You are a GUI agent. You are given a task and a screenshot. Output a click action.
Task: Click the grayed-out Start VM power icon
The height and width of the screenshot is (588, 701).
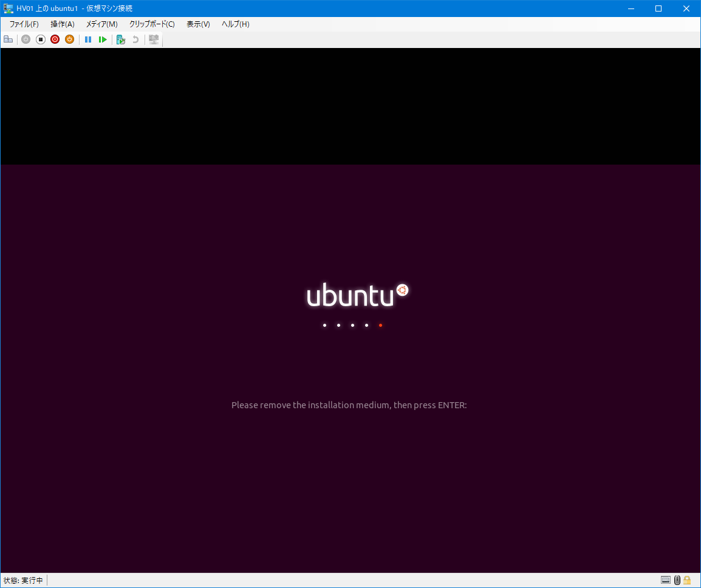[26, 39]
